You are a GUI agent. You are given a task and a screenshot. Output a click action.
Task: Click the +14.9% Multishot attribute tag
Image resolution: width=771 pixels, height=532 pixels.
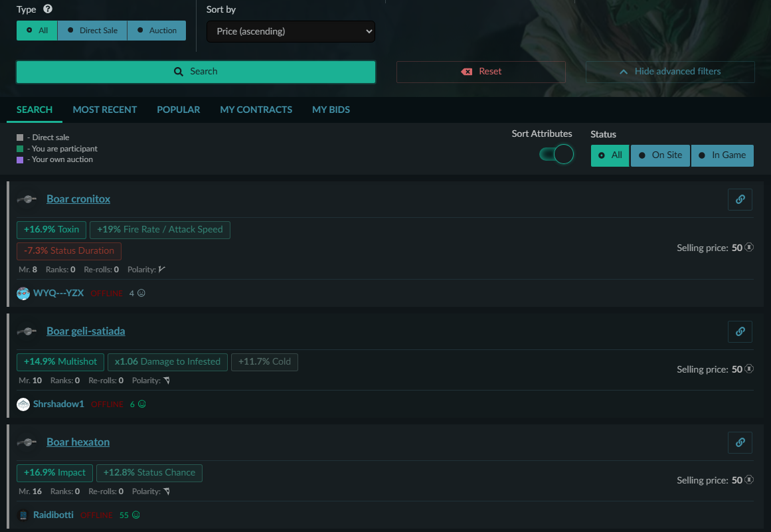[60, 362]
